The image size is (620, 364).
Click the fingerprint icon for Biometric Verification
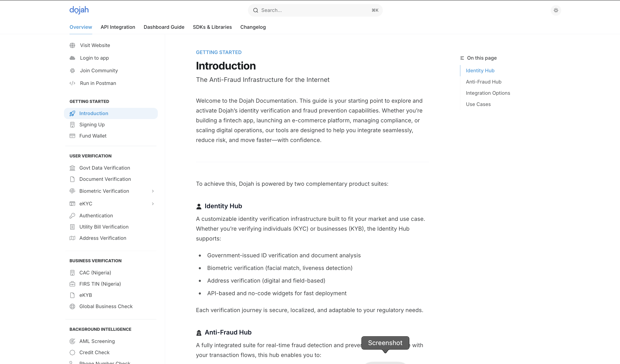tap(72, 191)
